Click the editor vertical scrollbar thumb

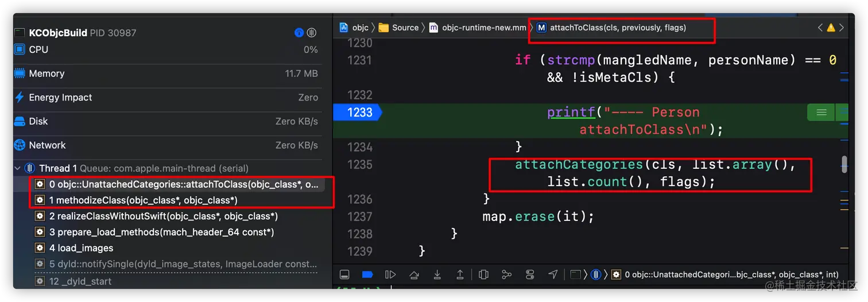(844, 165)
